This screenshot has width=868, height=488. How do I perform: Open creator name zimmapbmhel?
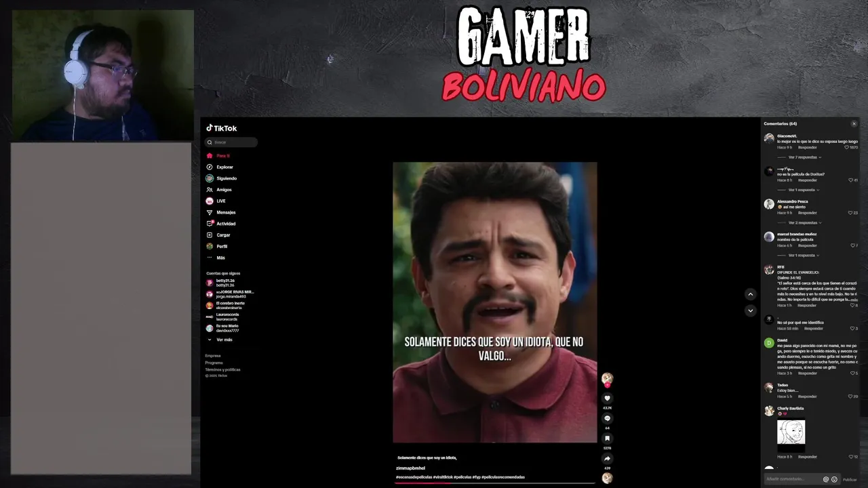point(410,468)
